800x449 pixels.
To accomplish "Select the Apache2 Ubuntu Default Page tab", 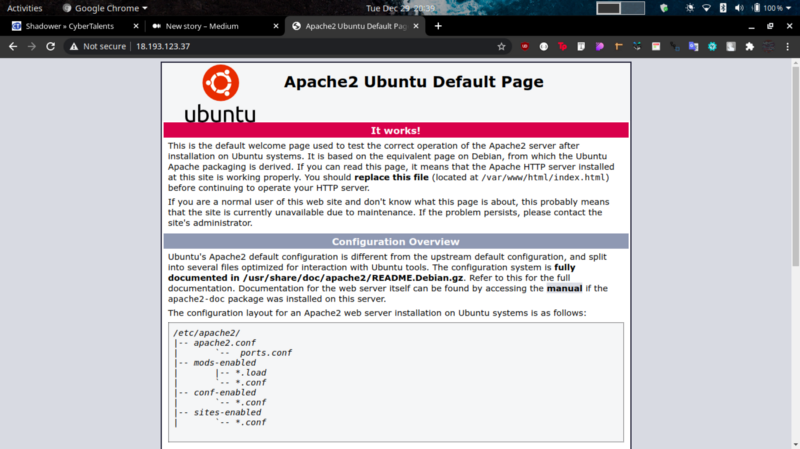I will point(356,26).
